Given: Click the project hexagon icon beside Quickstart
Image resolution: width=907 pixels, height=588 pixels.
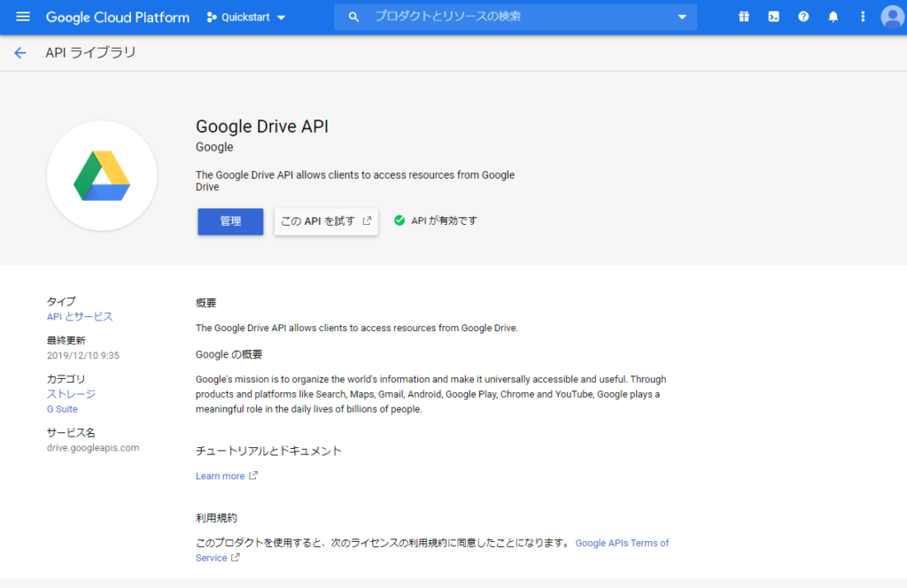Looking at the screenshot, I should click(x=212, y=18).
